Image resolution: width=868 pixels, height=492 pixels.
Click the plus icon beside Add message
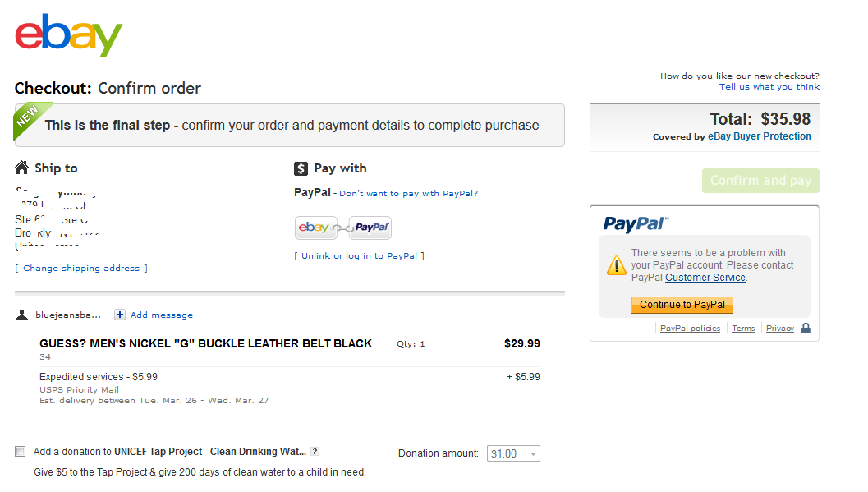[x=120, y=315]
